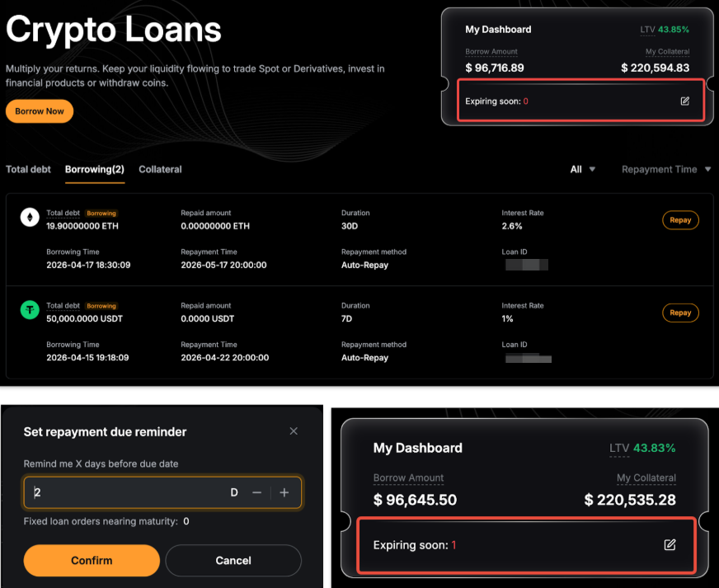Close the repayment reminder dialog
The height and width of the screenshot is (588, 719).
tap(294, 431)
